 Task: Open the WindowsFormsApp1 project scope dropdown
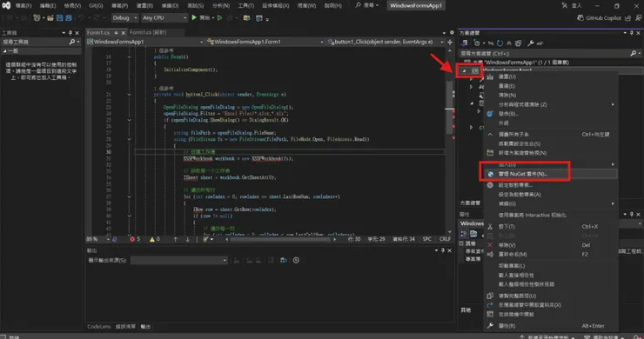145,42
